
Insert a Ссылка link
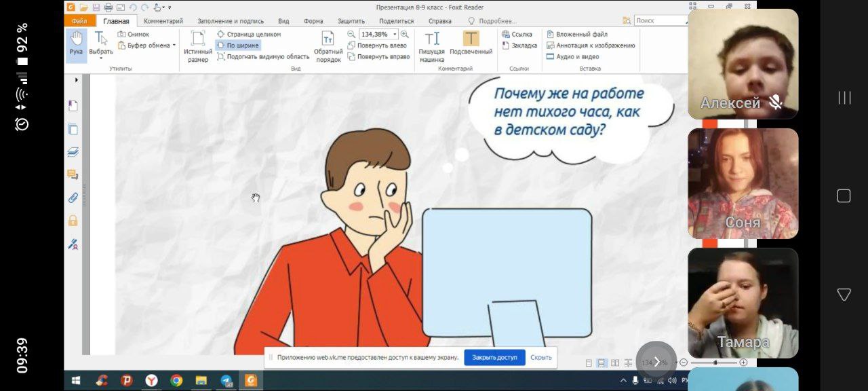(517, 34)
